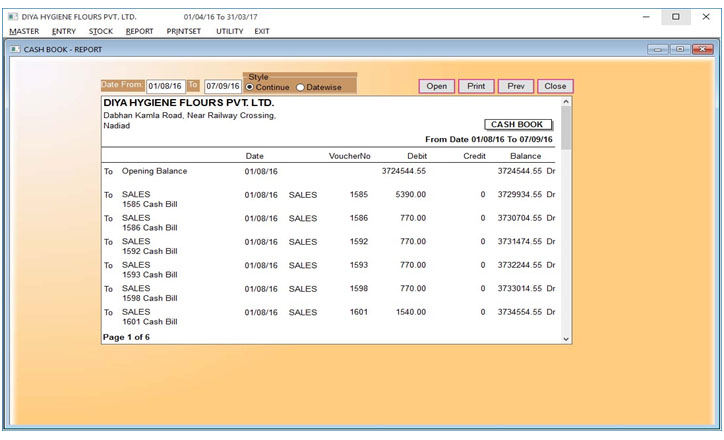Open the PRINTSET menu

[x=185, y=31]
